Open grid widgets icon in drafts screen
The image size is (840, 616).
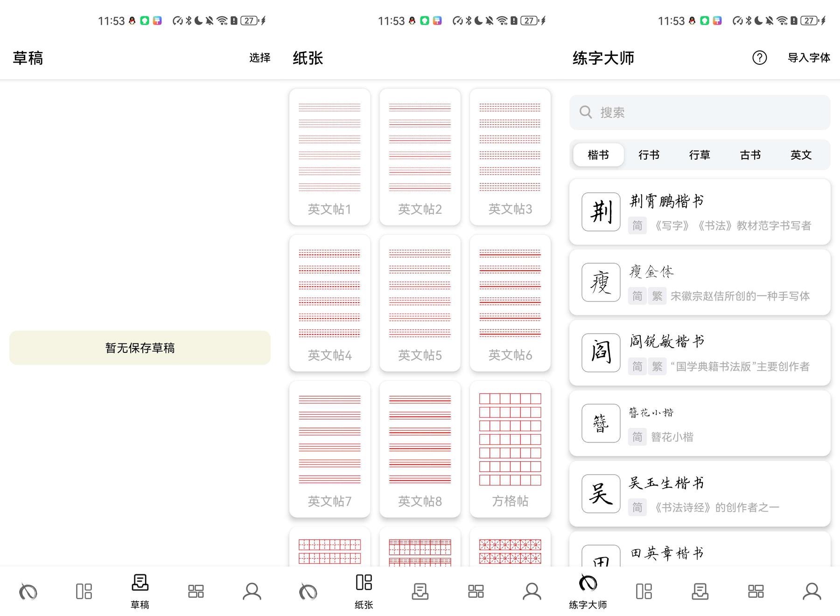point(196,591)
